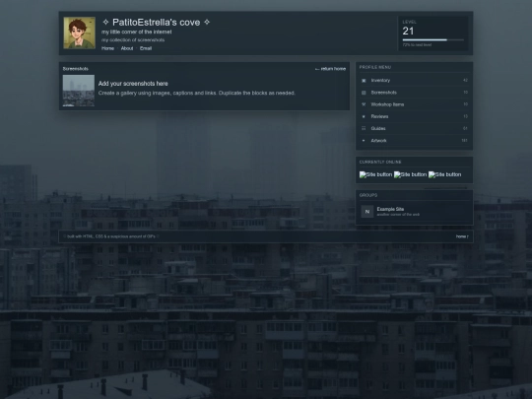Image resolution: width=532 pixels, height=399 pixels.
Task: Click the PatitoEstrella profile avatar image
Action: pyautogui.click(x=79, y=33)
